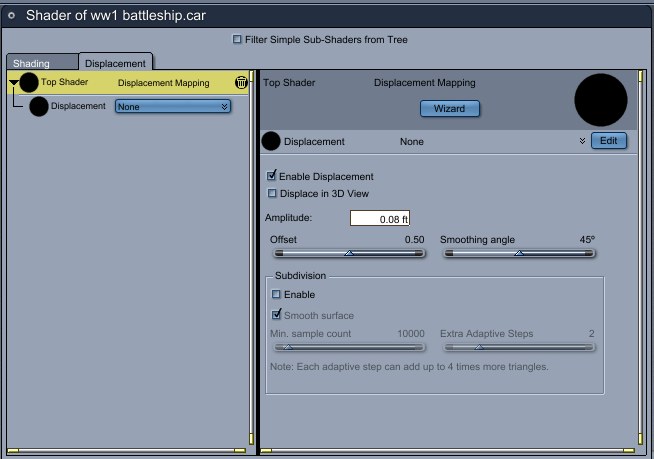Click the Displacement preview sphere in tree
This screenshot has width=654, height=459.
39,106
